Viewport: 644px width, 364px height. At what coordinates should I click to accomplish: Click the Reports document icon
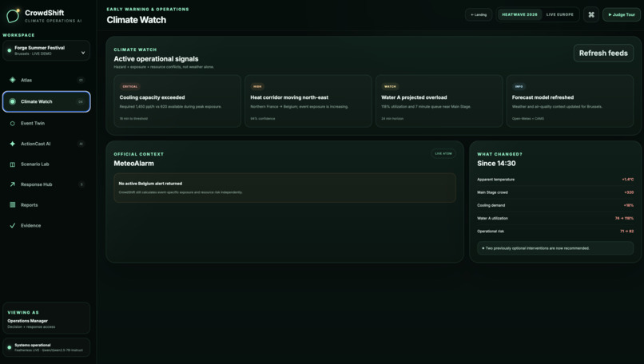pyautogui.click(x=12, y=205)
